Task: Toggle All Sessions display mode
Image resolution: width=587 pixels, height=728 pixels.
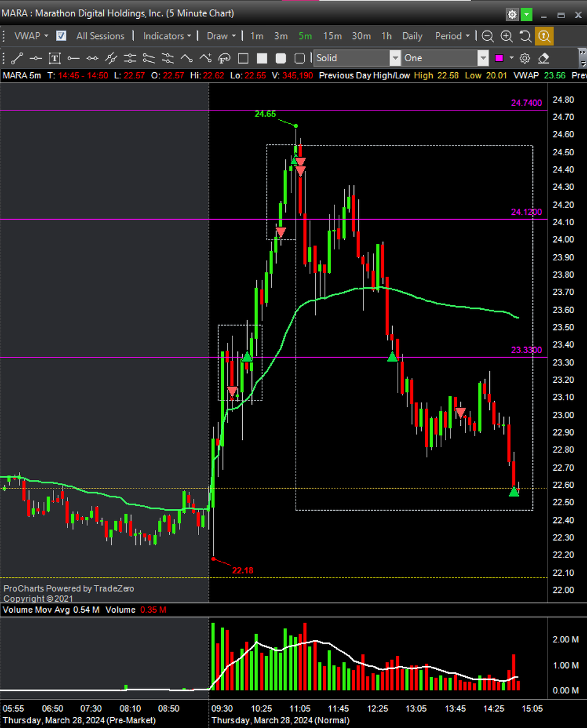Action: coord(101,36)
